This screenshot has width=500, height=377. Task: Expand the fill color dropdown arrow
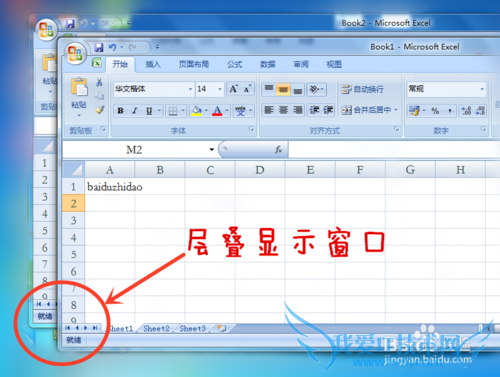[206, 111]
